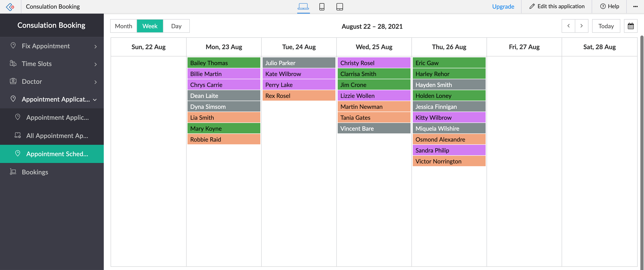Click the Doctor sidebar icon
The image size is (644, 270).
pos(13,81)
